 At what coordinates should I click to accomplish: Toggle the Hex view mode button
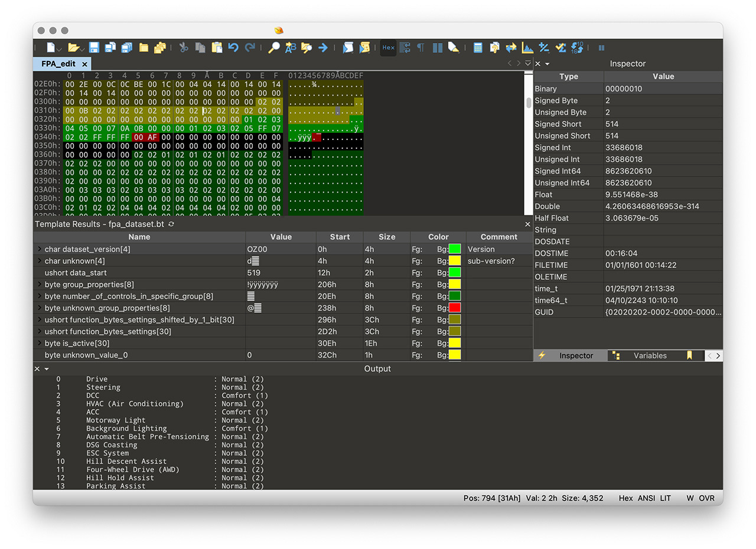[x=388, y=48]
